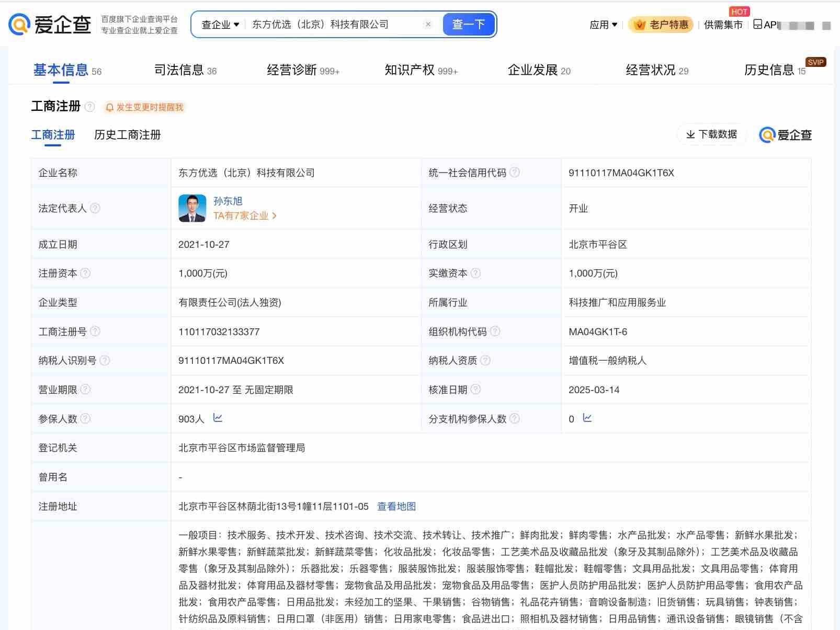Screen dimensions: 840x630
Task: Click the 查一下 search button
Action: click(468, 25)
